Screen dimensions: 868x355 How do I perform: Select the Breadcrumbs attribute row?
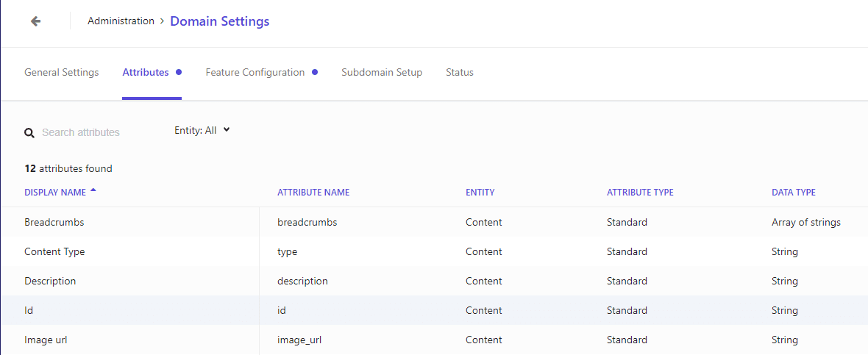[434, 222]
